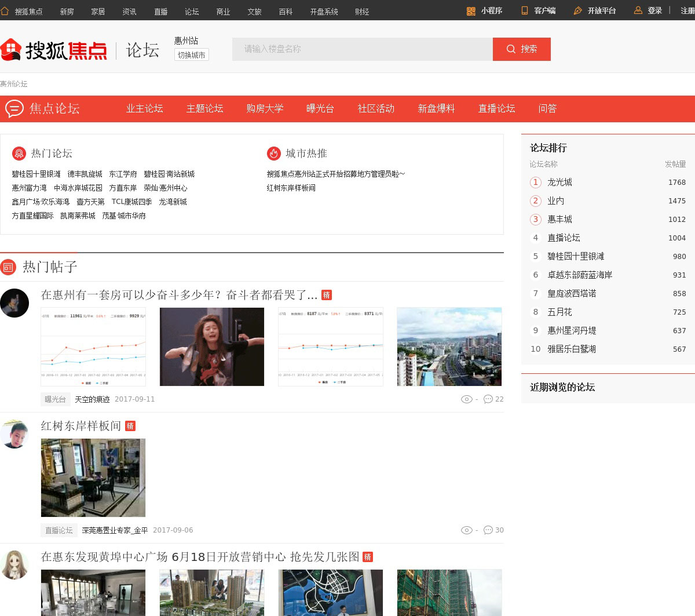Open post title 红树东岸样板间
Screen dimensions: 695x616
click(81, 426)
